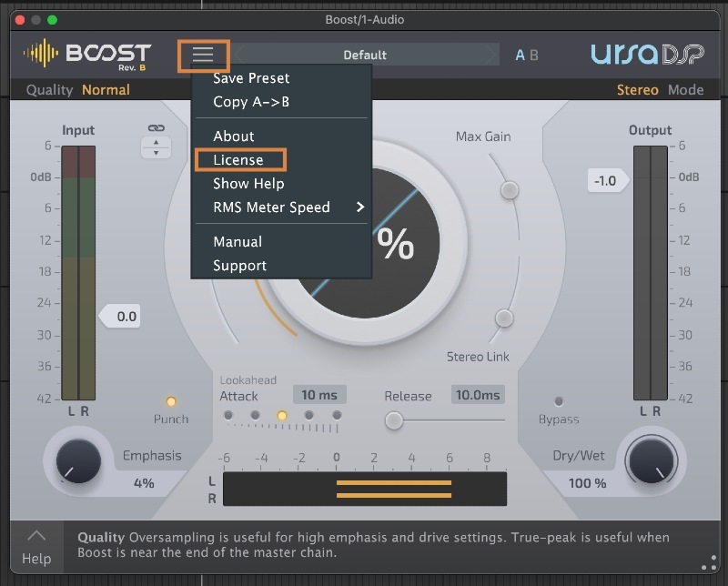Click the Dry/Wet knob
Image resolution: width=728 pixels, height=586 pixels.
651,461
